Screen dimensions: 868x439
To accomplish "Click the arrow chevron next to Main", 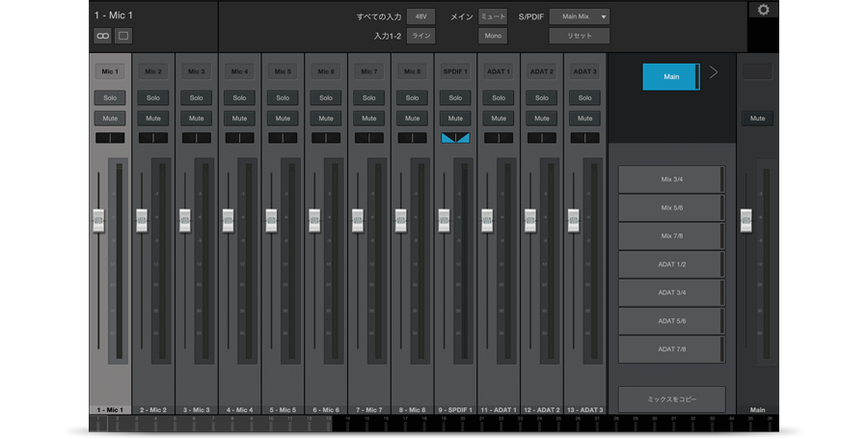I will point(714,72).
